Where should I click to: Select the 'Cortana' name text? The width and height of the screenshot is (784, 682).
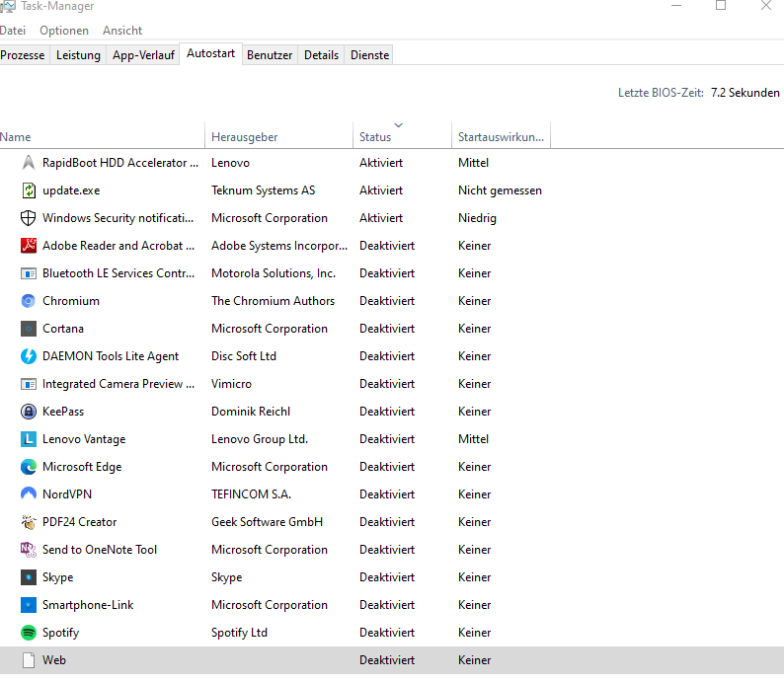pyautogui.click(x=63, y=329)
